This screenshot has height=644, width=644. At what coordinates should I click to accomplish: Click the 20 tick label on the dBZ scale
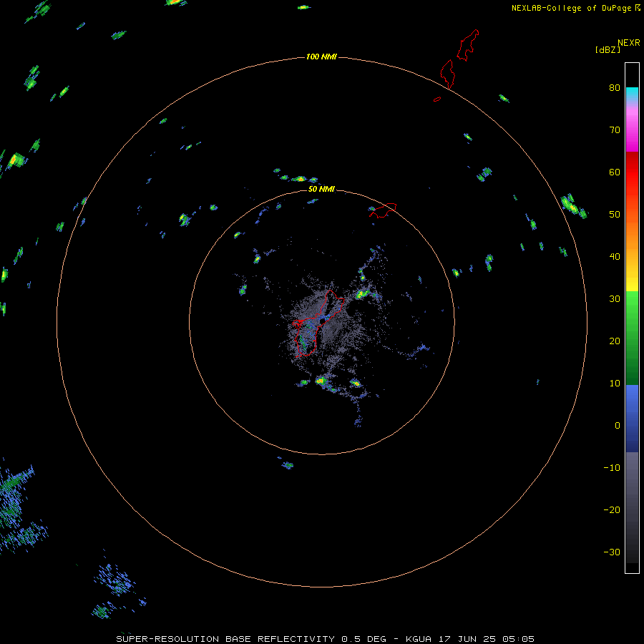click(615, 341)
